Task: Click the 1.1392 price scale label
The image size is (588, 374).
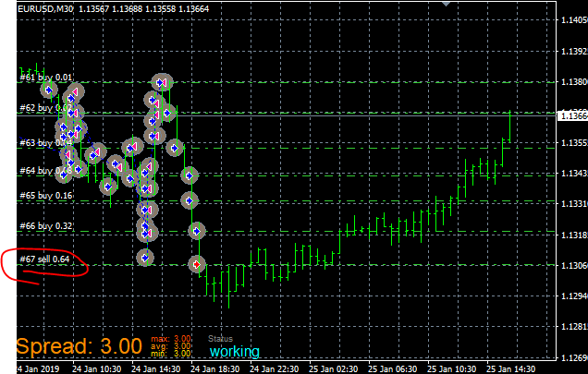Action: 574,52
